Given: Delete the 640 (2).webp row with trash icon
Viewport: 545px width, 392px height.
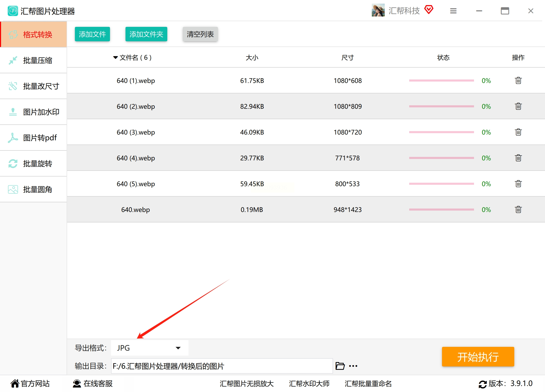Looking at the screenshot, I should (518, 106).
